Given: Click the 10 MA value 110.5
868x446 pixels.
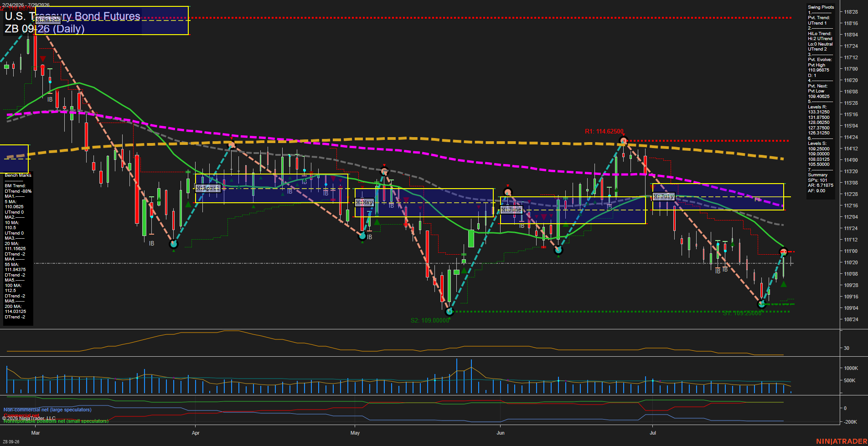Looking at the screenshot, I should tap(10, 228).
